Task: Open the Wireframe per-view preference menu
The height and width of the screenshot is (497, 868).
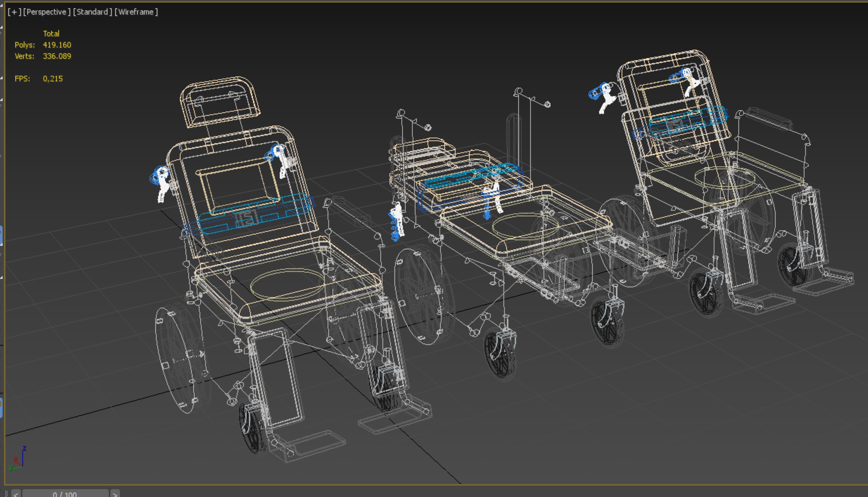Action: click(136, 12)
